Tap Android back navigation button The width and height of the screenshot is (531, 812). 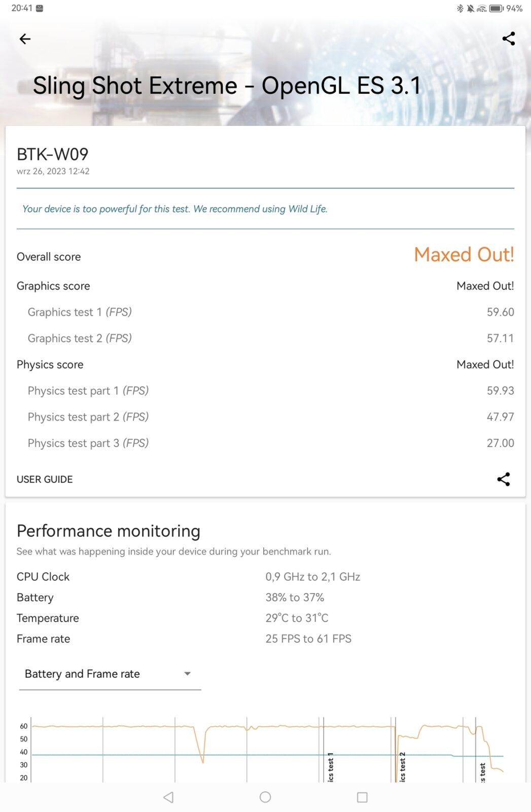168,797
